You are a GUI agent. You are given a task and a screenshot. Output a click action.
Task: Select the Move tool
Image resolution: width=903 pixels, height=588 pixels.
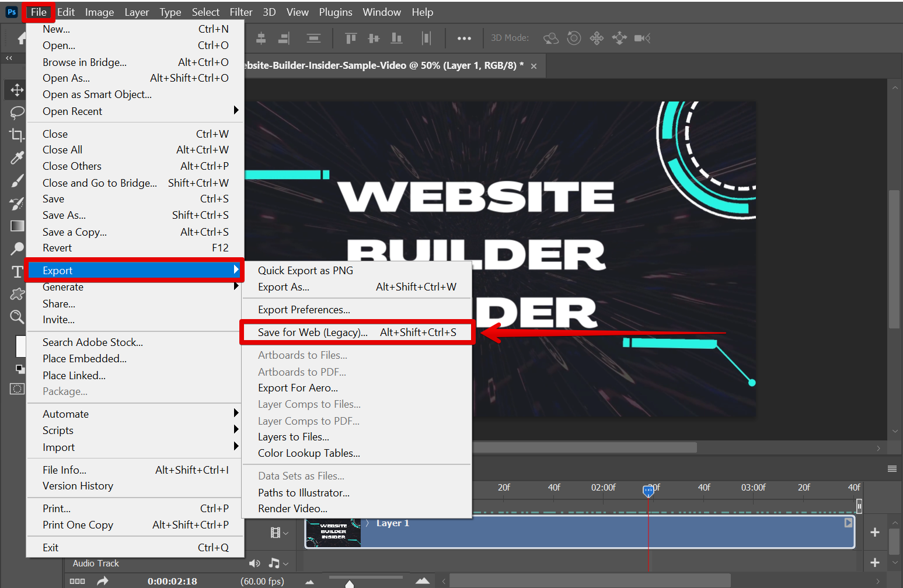coord(17,90)
